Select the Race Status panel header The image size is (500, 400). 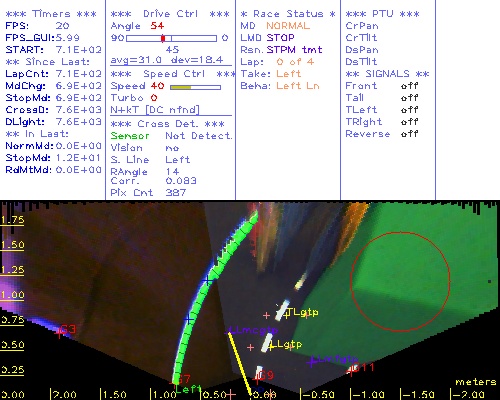click(x=288, y=14)
